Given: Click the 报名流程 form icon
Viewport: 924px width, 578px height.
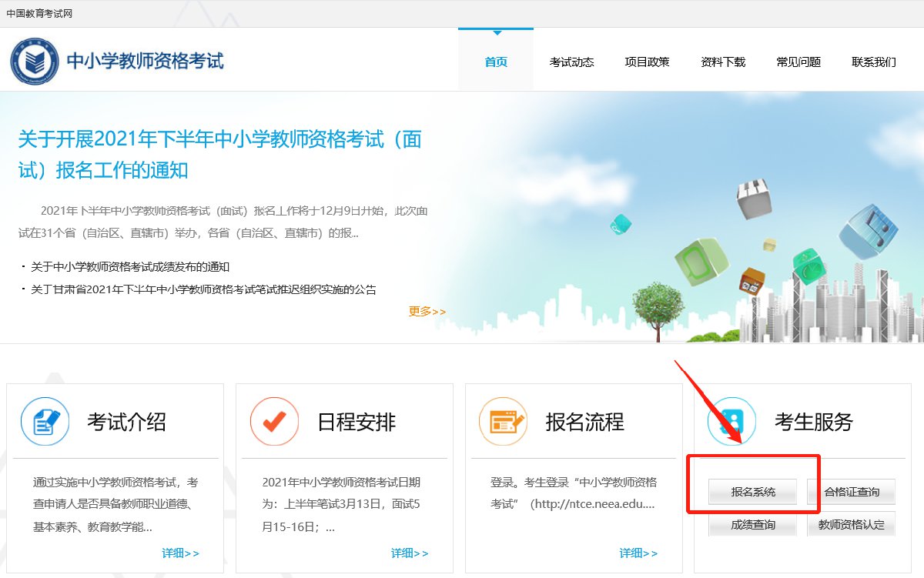Looking at the screenshot, I should 503,421.
